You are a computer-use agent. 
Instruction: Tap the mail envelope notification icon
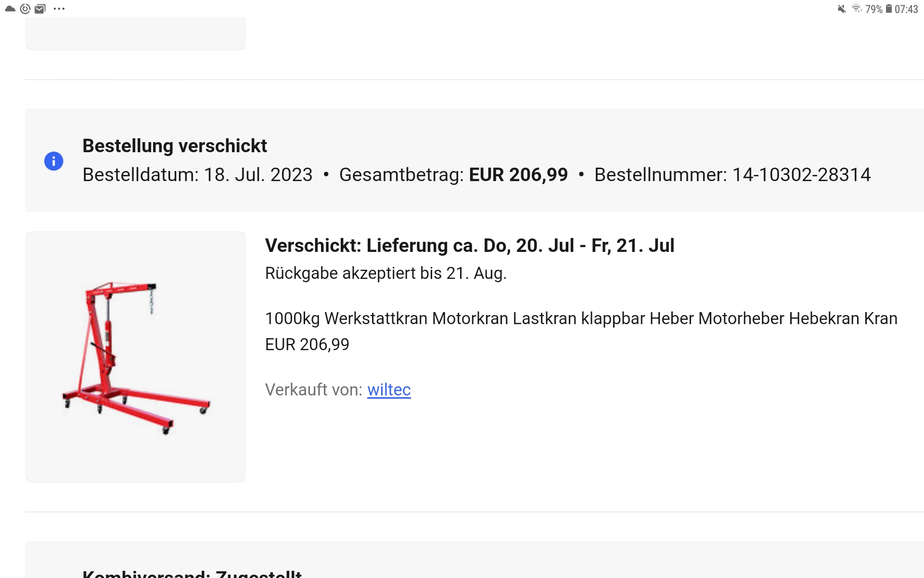(x=40, y=9)
